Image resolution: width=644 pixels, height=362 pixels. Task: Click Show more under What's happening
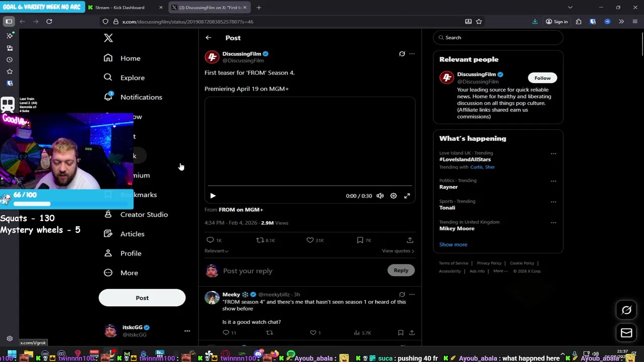click(453, 244)
